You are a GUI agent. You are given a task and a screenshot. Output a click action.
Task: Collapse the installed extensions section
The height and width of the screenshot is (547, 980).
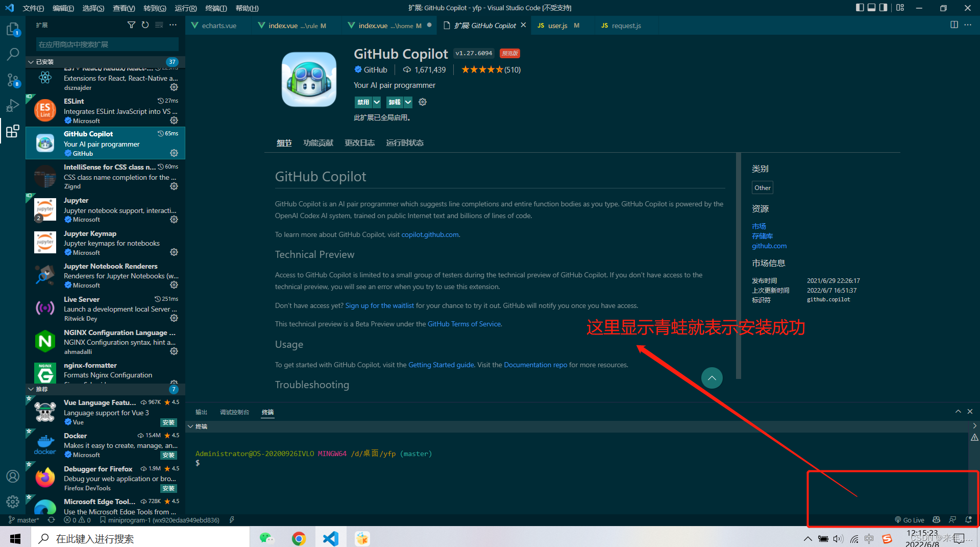pyautogui.click(x=31, y=62)
